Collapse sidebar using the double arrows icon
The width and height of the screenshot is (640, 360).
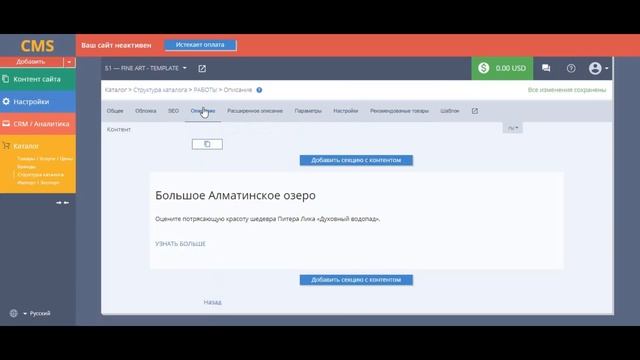pos(62,202)
